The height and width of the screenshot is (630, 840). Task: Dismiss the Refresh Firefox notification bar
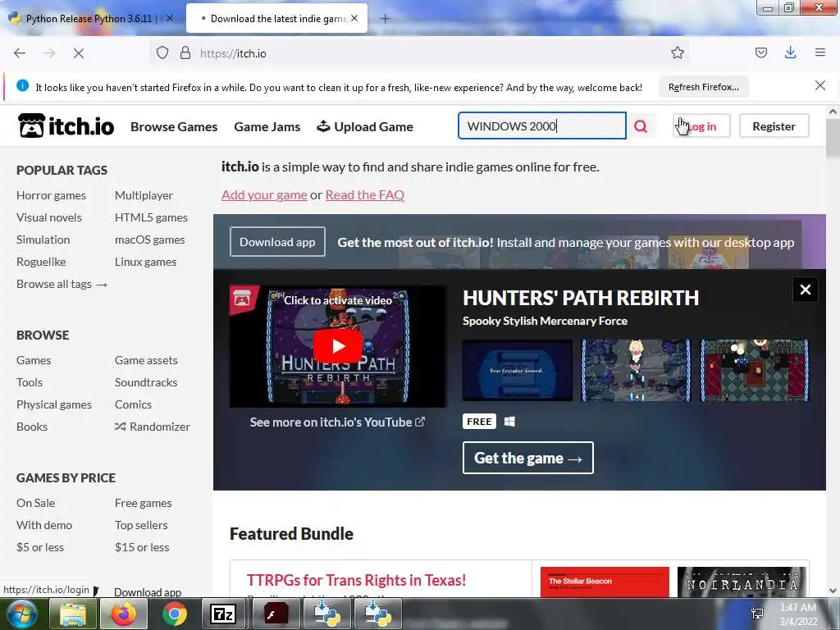[819, 85]
